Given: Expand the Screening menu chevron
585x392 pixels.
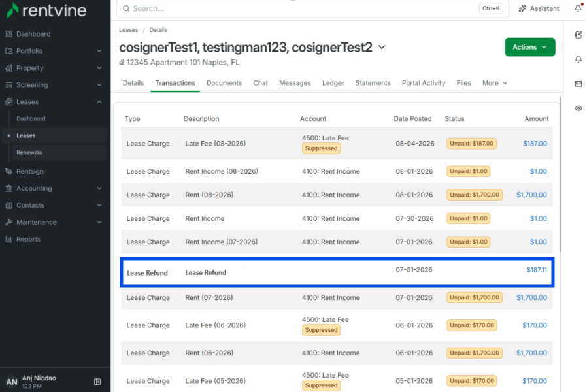Looking at the screenshot, I should click(x=99, y=85).
